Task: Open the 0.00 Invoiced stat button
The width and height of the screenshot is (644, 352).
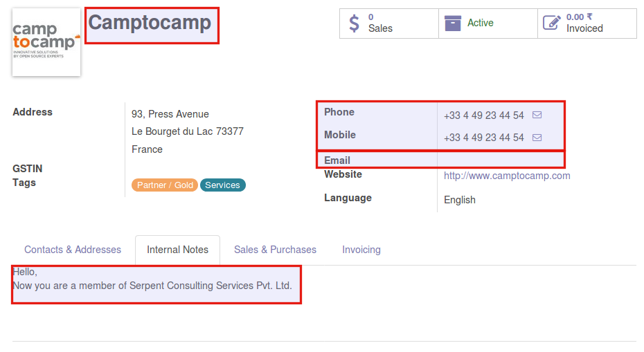Action: (x=587, y=24)
